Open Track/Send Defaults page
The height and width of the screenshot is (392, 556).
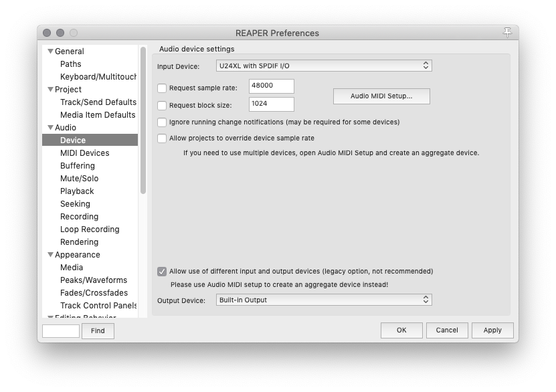click(x=98, y=102)
